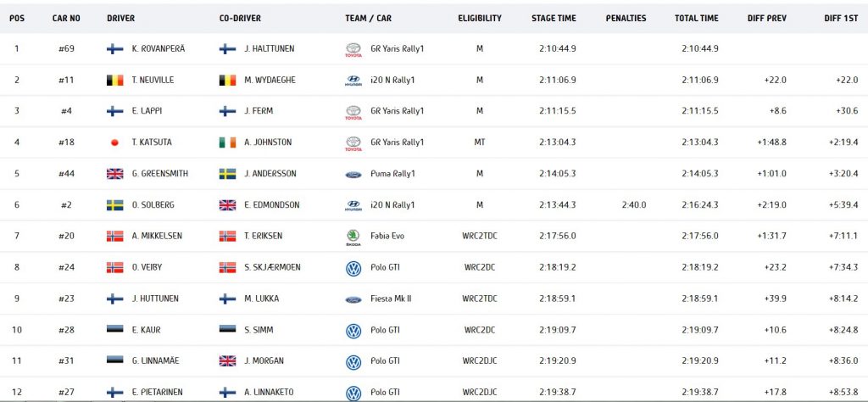Image resolution: width=868 pixels, height=402 pixels.
Task: Open driver A. MIKKELSEN's name
Action: [x=157, y=236]
